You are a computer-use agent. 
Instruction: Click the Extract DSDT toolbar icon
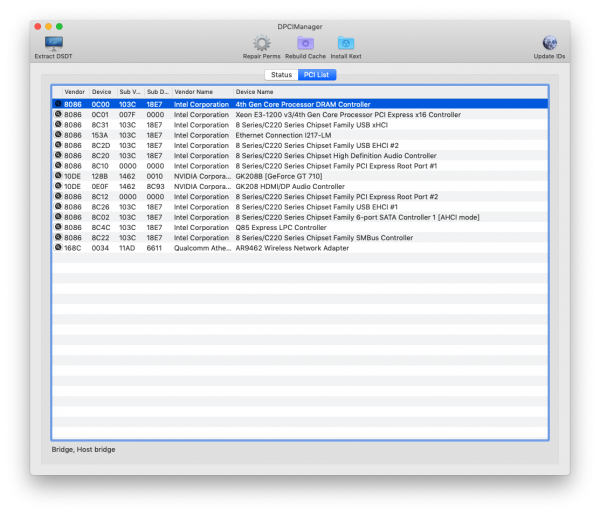pos(53,43)
